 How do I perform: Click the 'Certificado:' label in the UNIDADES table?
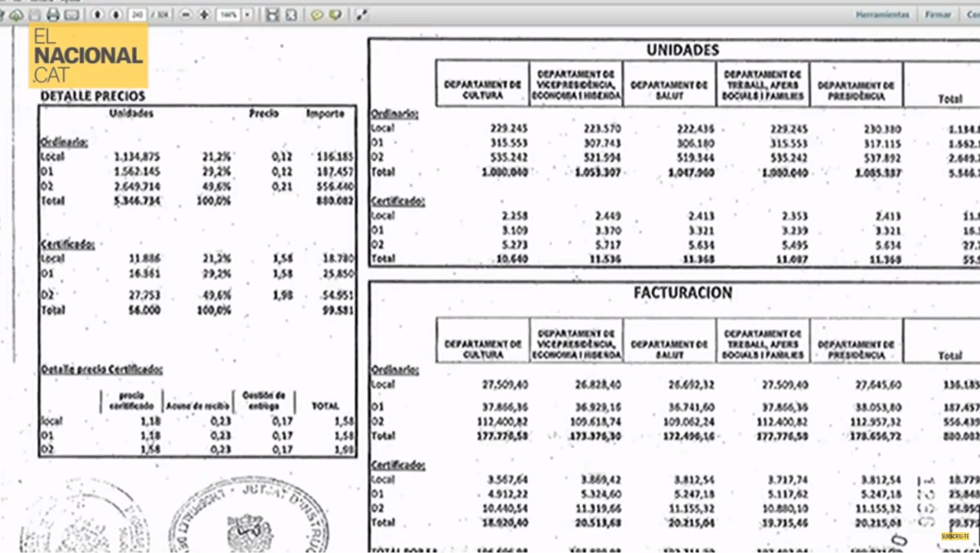point(398,201)
